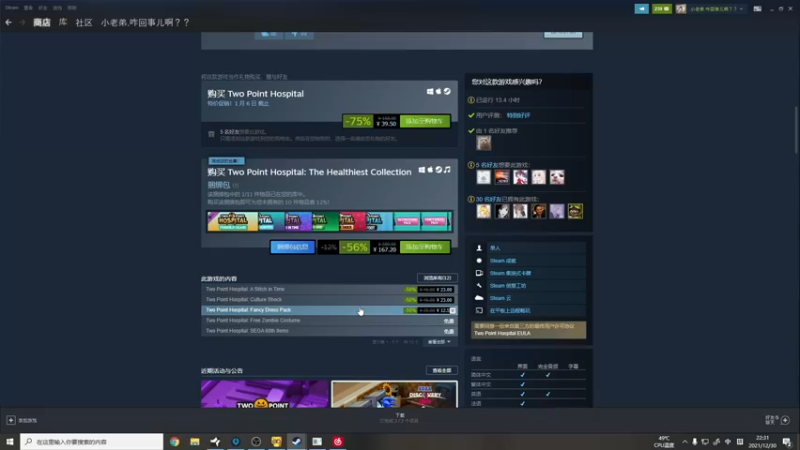The width and height of the screenshot is (800, 450).
Task: Open the Two Point Hospital EULA notice
Action: 528,330
